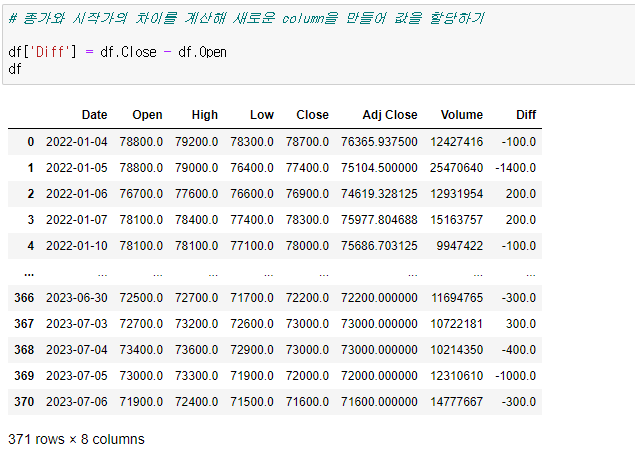Click the 'Diff' string in code
The height and width of the screenshot is (457, 635).
[x=53, y=52]
